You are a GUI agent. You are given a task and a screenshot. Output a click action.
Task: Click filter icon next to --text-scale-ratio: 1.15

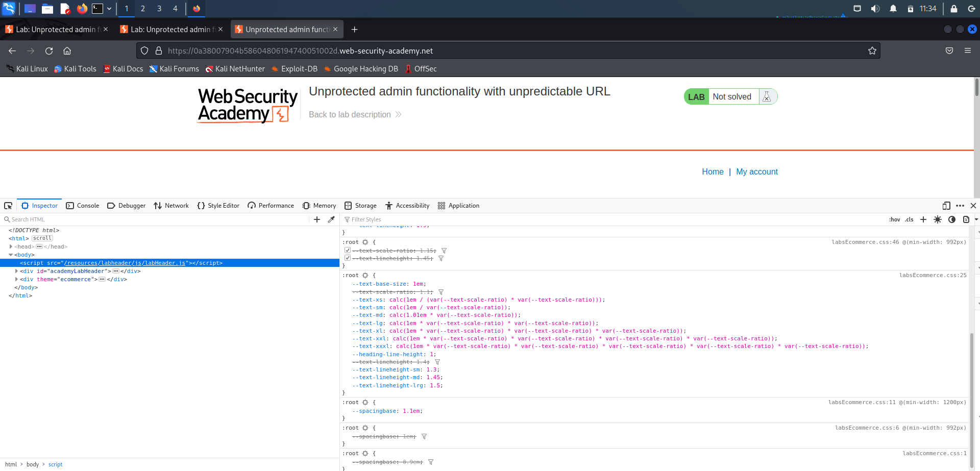coord(444,251)
